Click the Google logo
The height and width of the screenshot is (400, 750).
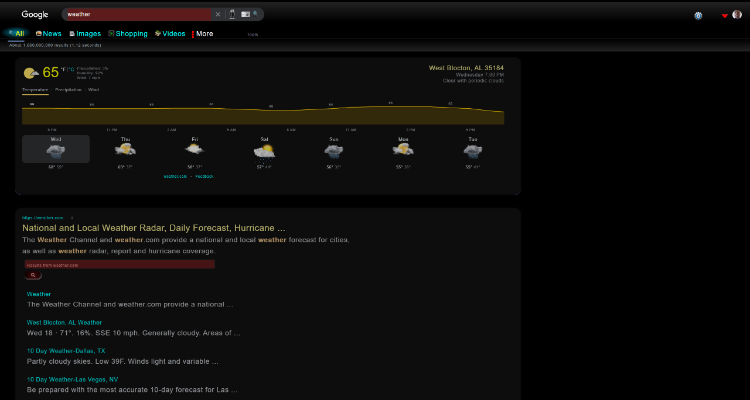click(x=35, y=14)
